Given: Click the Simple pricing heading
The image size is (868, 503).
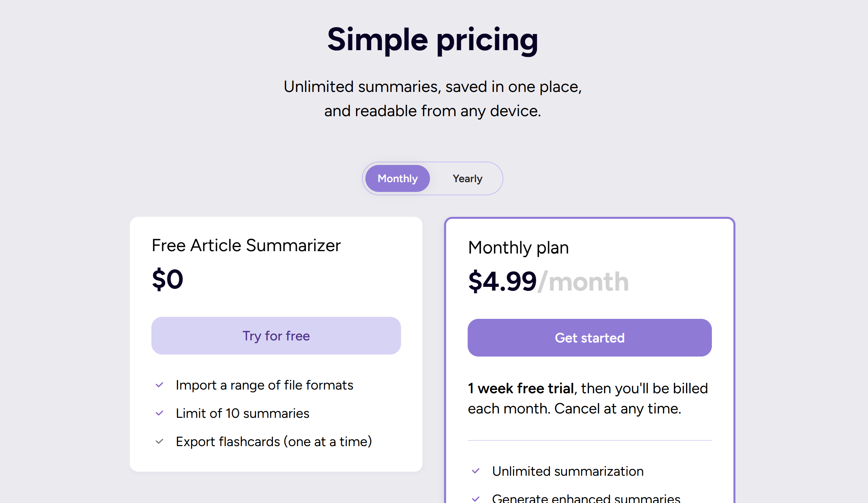Looking at the screenshot, I should (x=433, y=40).
